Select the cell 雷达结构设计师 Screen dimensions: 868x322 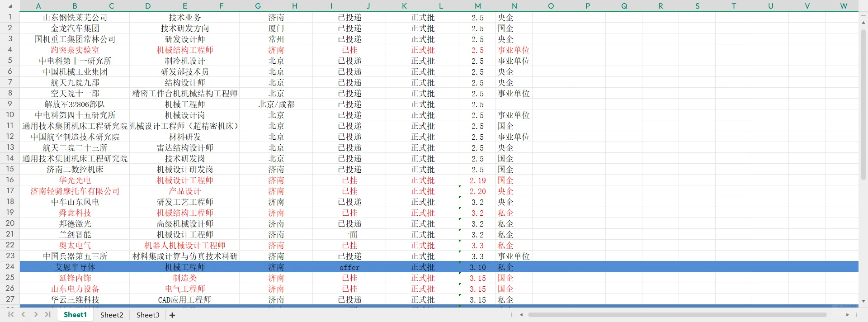pyautogui.click(x=185, y=148)
